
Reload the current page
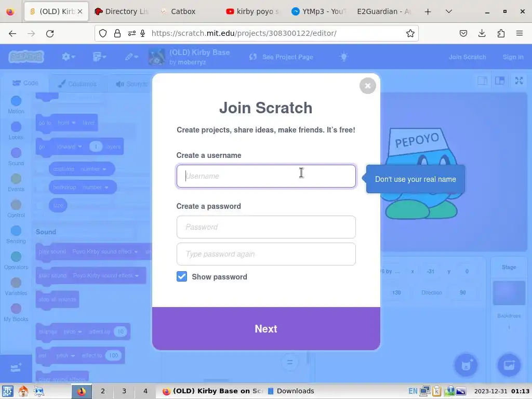point(50,33)
